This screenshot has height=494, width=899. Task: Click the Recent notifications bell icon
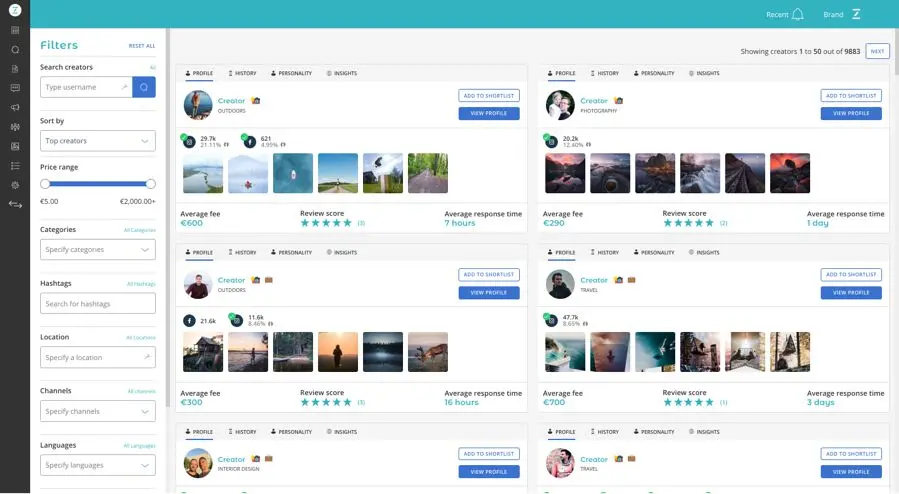(797, 14)
